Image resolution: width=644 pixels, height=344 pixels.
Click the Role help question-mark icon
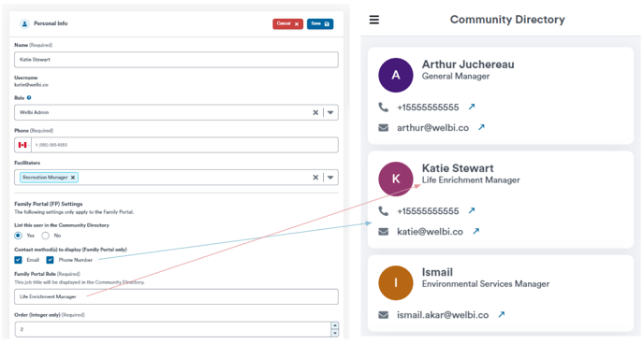29,98
